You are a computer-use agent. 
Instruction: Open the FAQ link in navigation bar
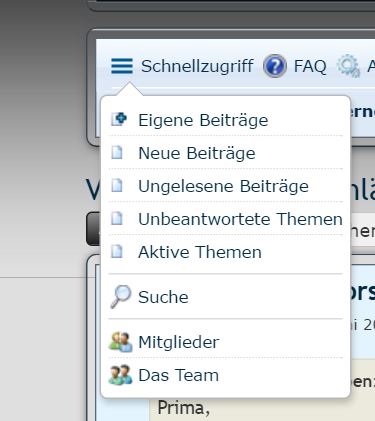(x=310, y=66)
